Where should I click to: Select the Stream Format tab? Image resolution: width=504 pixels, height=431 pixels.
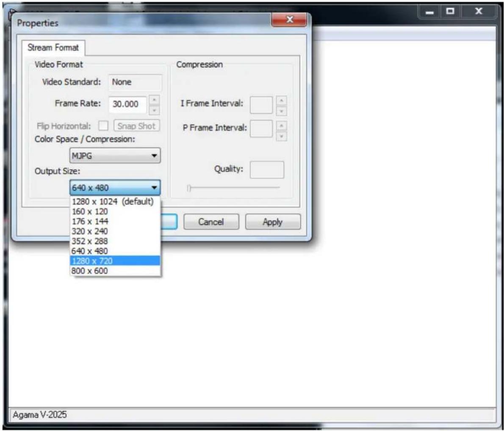click(x=53, y=48)
